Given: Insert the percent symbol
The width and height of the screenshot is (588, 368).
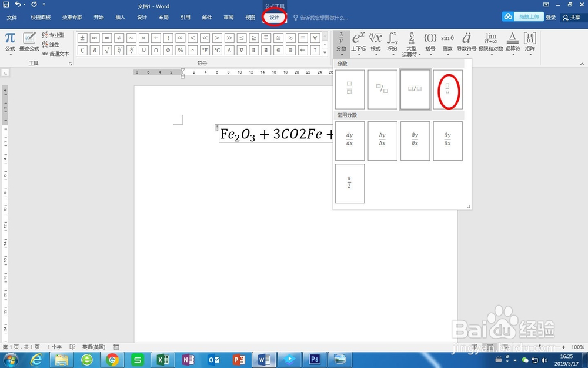Looking at the screenshot, I should click(x=180, y=50).
